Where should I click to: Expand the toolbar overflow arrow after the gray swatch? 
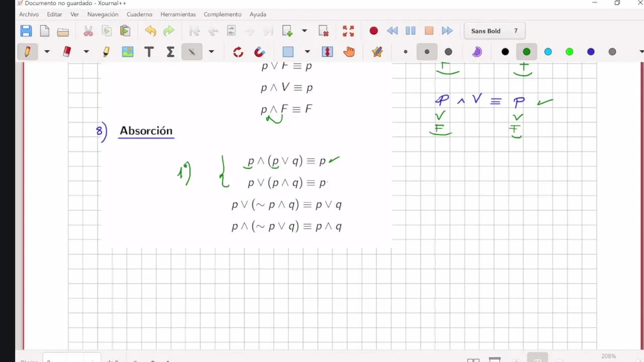641,52
